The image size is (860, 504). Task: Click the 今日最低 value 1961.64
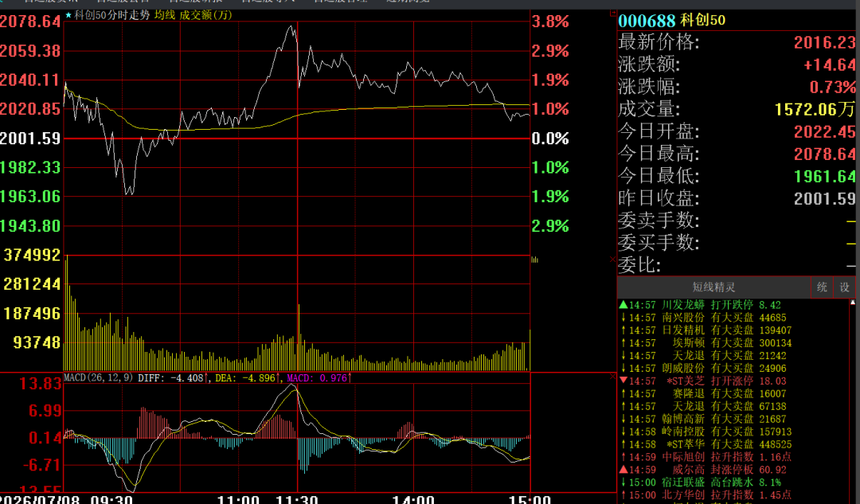click(824, 176)
